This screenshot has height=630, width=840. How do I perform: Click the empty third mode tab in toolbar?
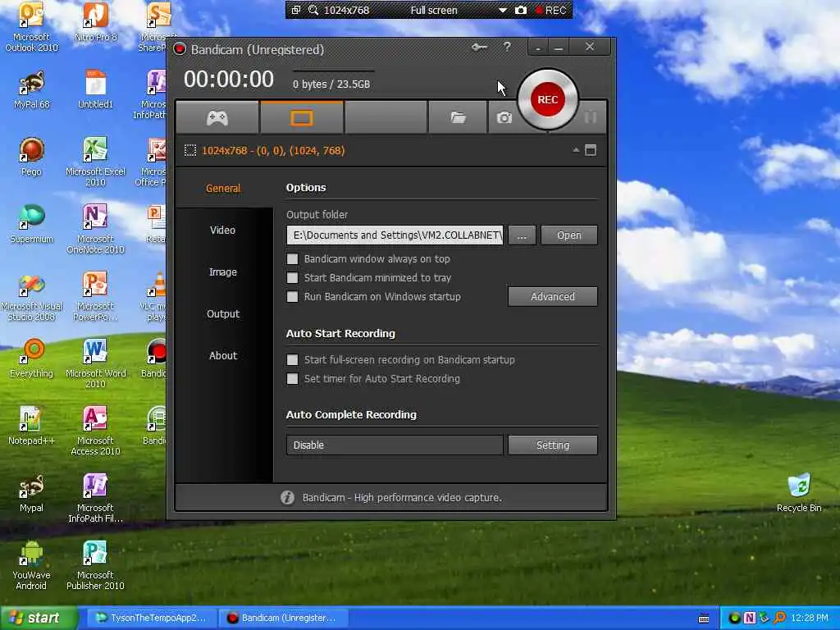[386, 117]
